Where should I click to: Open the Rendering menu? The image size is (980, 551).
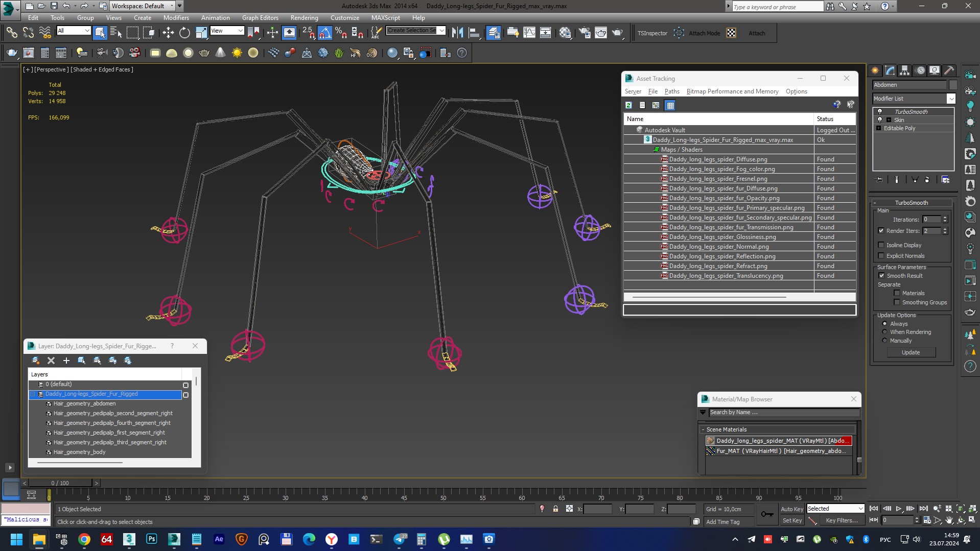[x=304, y=18]
